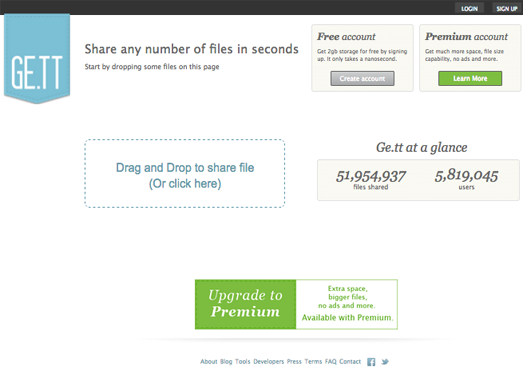The height and width of the screenshot is (375, 523).
Task: Click the Upgrade to Premium banner
Action: [x=296, y=304]
